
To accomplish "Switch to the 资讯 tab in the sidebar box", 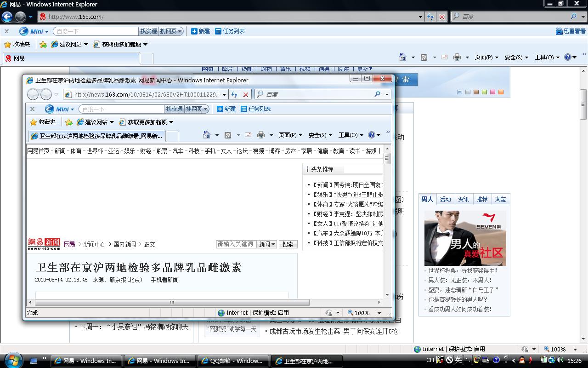I will (x=464, y=199).
